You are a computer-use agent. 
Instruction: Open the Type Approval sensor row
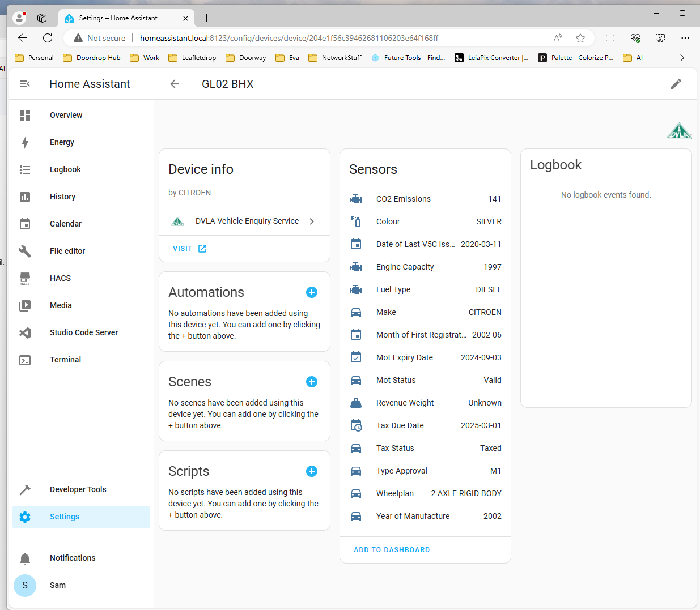tap(425, 471)
